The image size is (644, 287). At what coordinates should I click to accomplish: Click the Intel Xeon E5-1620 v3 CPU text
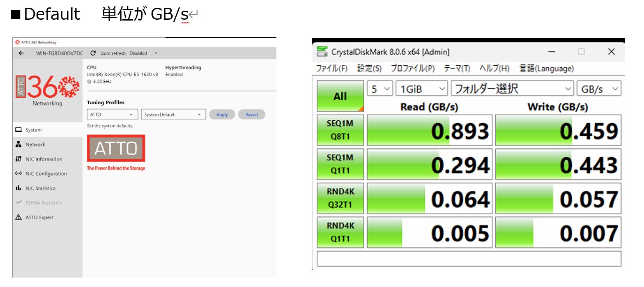122,78
